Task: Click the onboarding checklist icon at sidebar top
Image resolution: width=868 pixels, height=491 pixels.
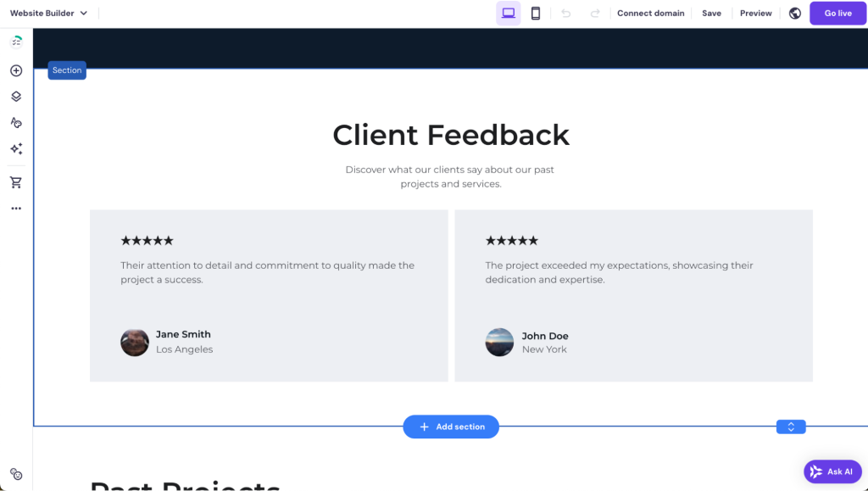Action: tap(15, 40)
